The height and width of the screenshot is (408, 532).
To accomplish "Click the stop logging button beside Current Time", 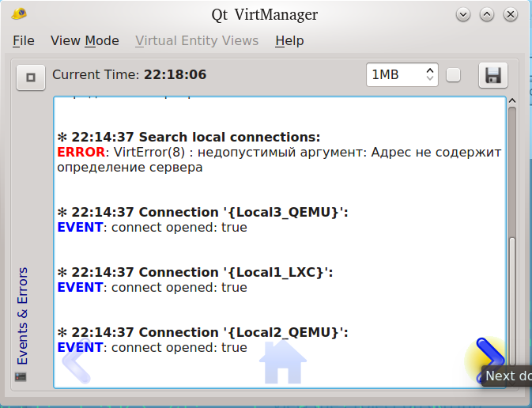I will point(31,77).
